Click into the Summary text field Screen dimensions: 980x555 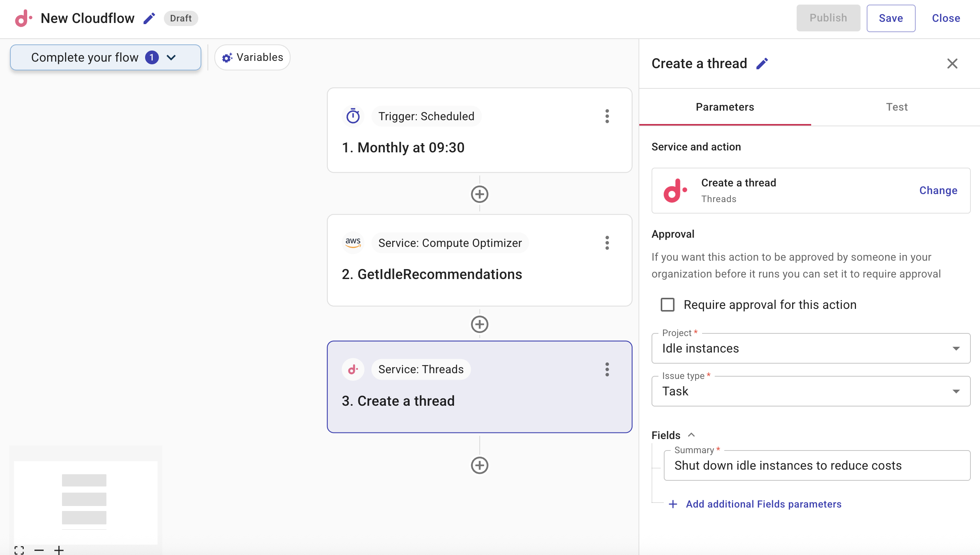click(817, 465)
